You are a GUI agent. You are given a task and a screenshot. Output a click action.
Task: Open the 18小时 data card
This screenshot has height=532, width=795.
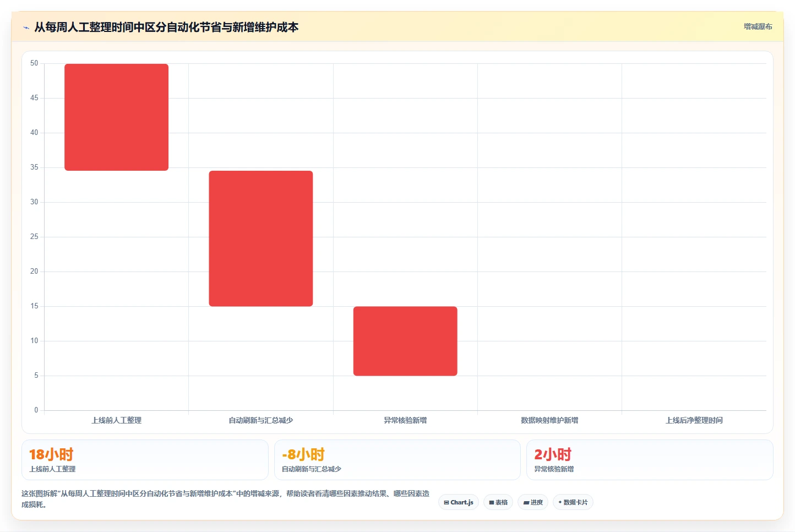(145, 460)
